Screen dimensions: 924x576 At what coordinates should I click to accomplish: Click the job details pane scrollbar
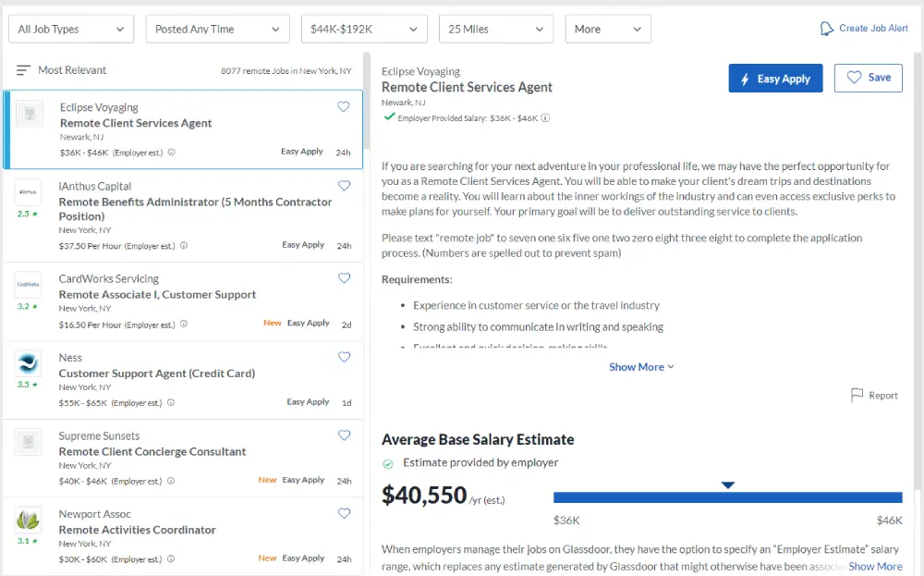pos(918,271)
